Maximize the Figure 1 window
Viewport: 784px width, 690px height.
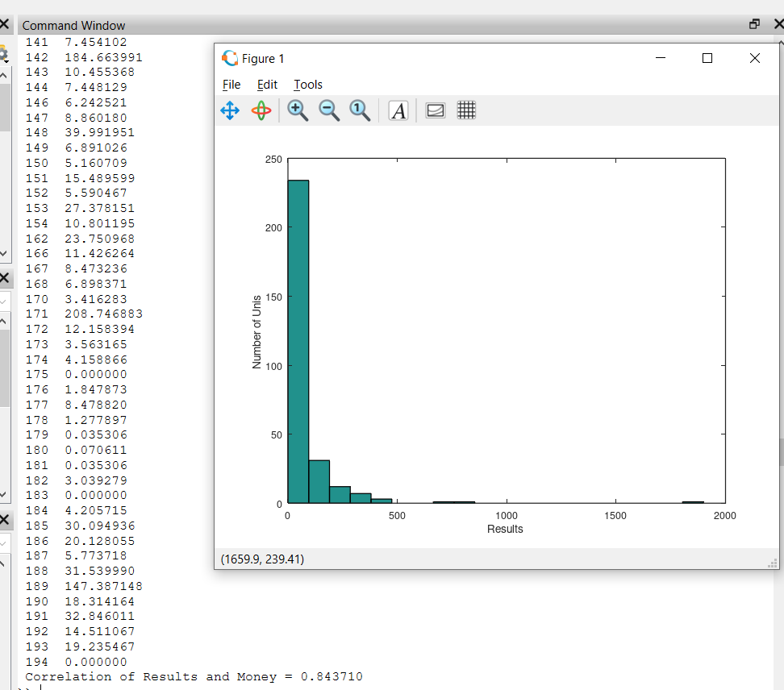[x=707, y=58]
